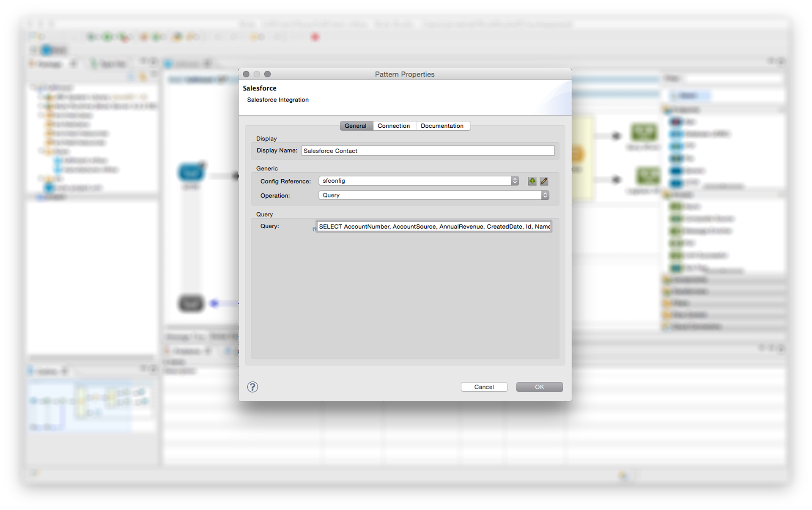Edit the sfconfig reference with pencil icon
812x510 pixels.
coord(544,181)
